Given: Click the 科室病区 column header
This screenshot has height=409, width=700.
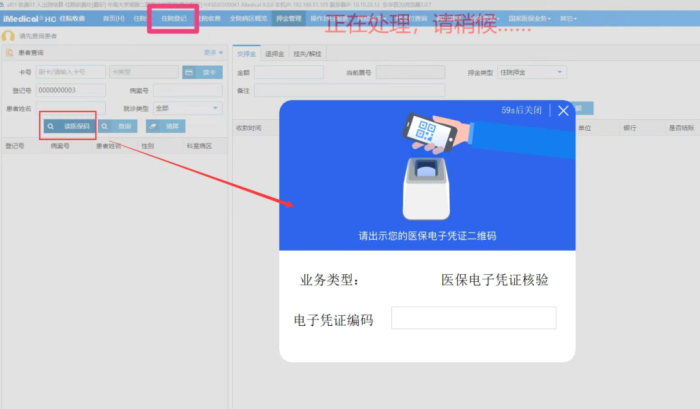Looking at the screenshot, I should click(199, 146).
